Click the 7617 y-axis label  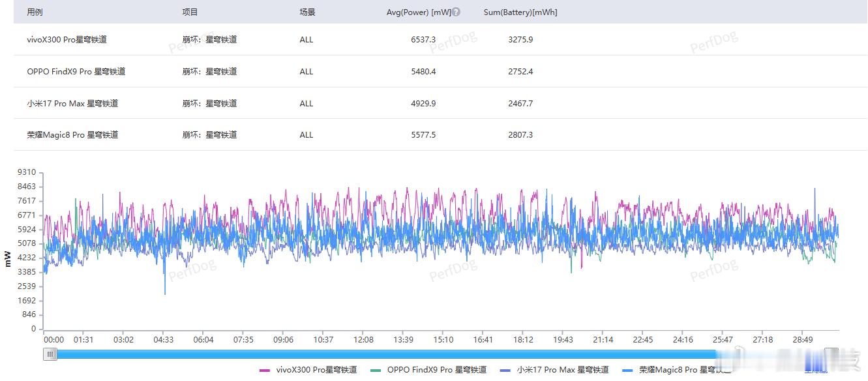(x=27, y=201)
